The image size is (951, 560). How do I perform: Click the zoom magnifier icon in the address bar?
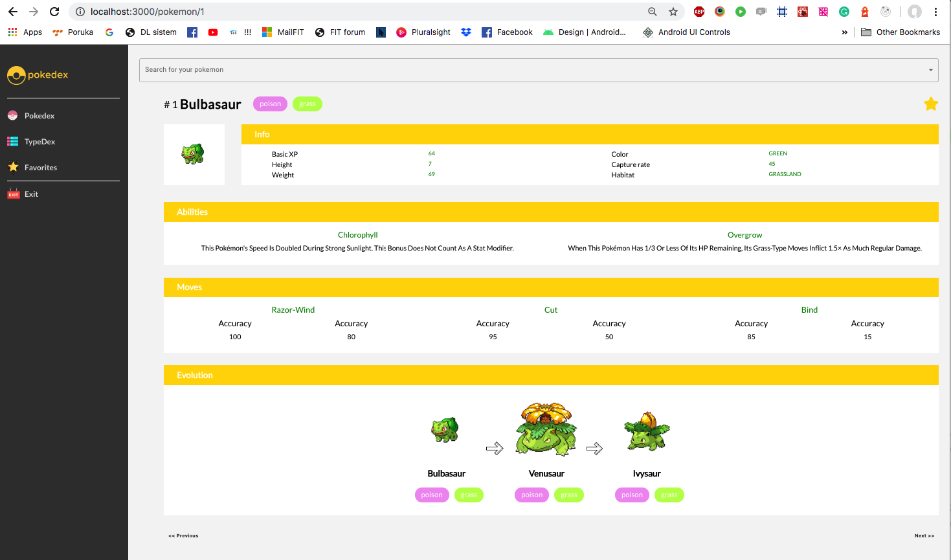652,11
